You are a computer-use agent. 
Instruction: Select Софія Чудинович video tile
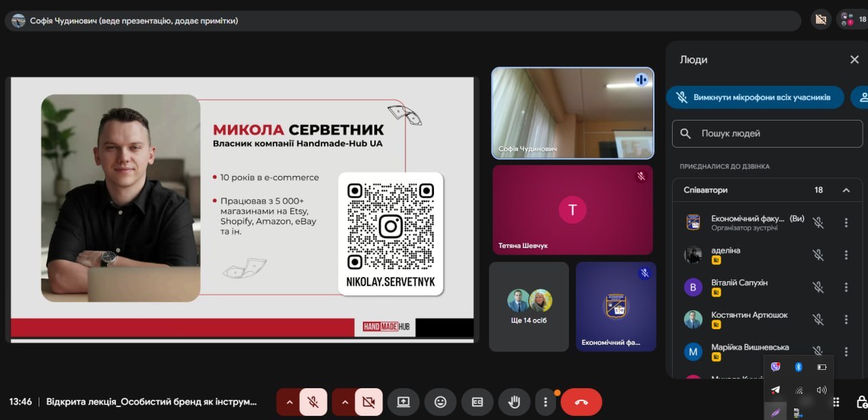(x=573, y=112)
